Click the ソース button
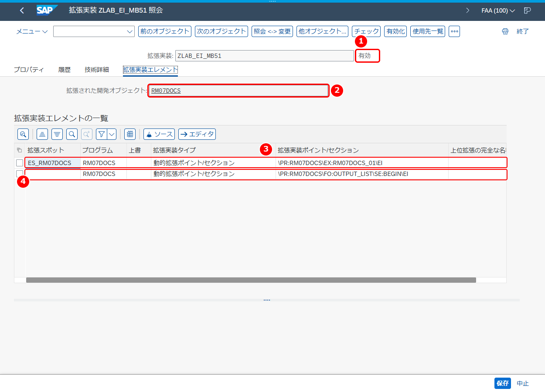545x392 pixels. 159,134
